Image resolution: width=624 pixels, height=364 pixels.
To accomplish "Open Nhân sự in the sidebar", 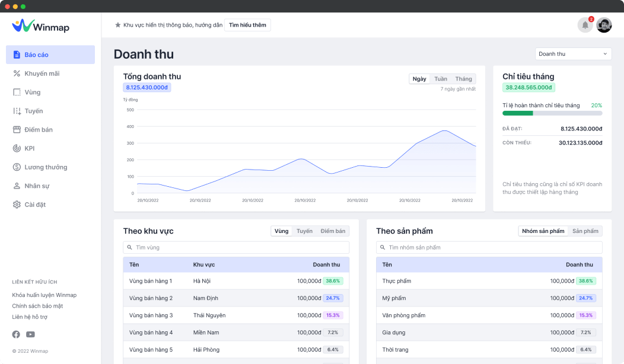I will tap(37, 186).
